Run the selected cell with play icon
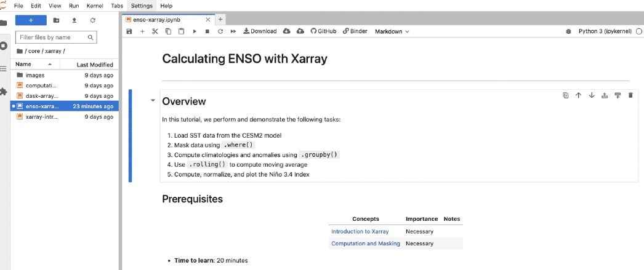Image resolution: width=644 pixels, height=270 pixels. (195, 31)
